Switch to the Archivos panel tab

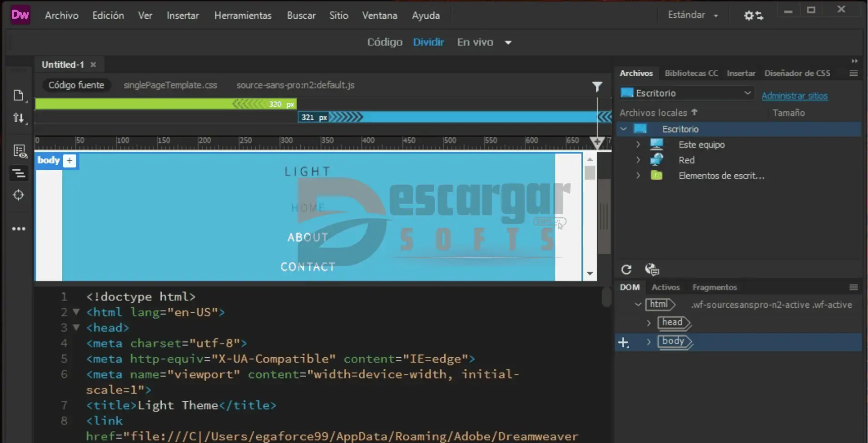636,73
